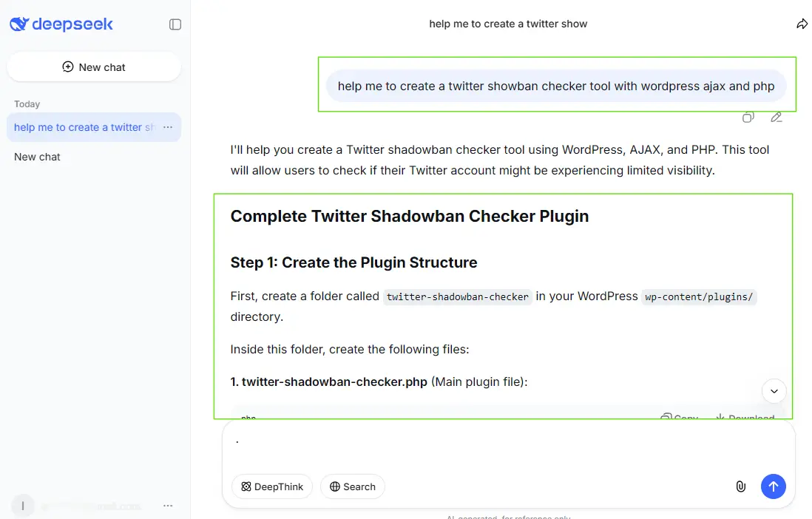This screenshot has height=519, width=812.
Task: Select the "New chat" history entry
Action: pyautogui.click(x=38, y=157)
